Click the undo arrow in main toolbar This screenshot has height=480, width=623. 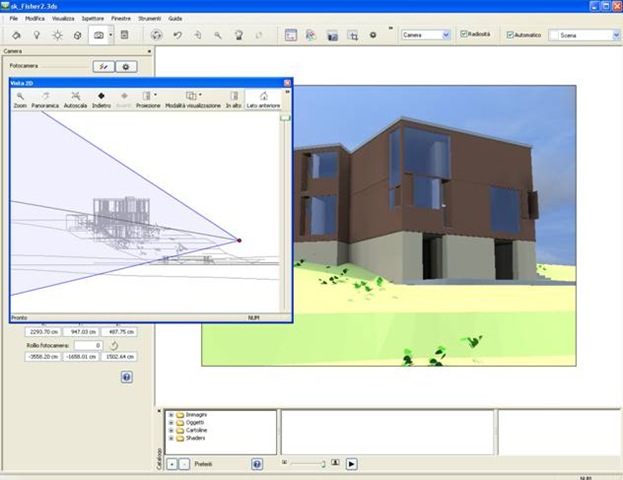(176, 35)
